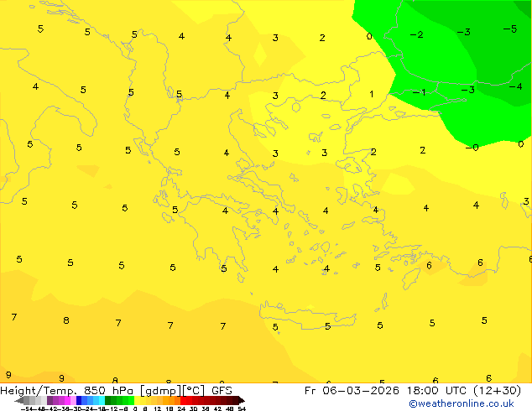532x411 pixels.
Task: Click the -4 temperature value on the map
Action: point(515,86)
